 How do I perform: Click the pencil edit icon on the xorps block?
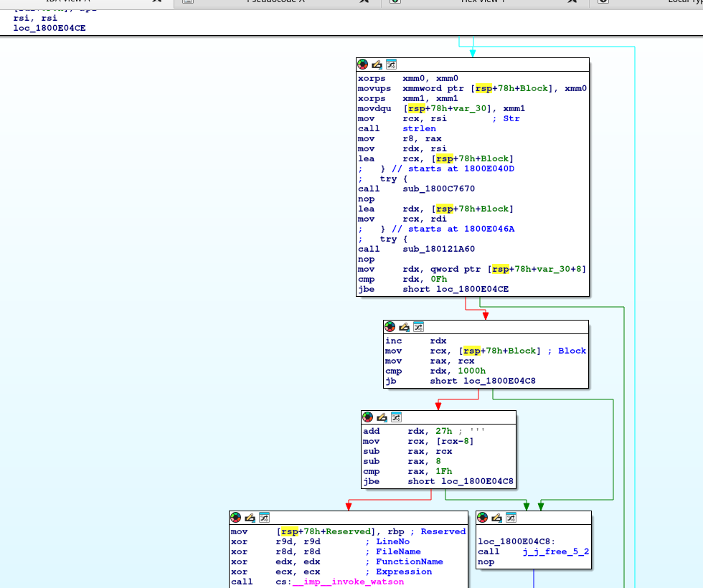(x=377, y=65)
